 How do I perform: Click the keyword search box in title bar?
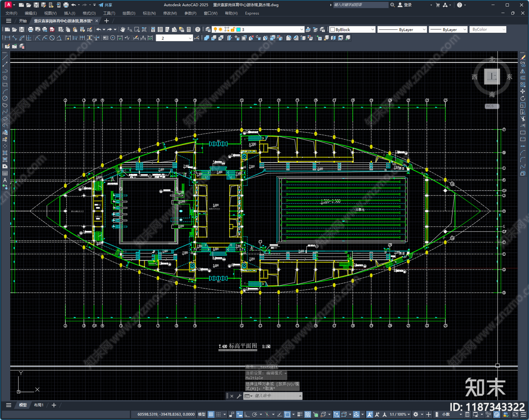[360, 5]
